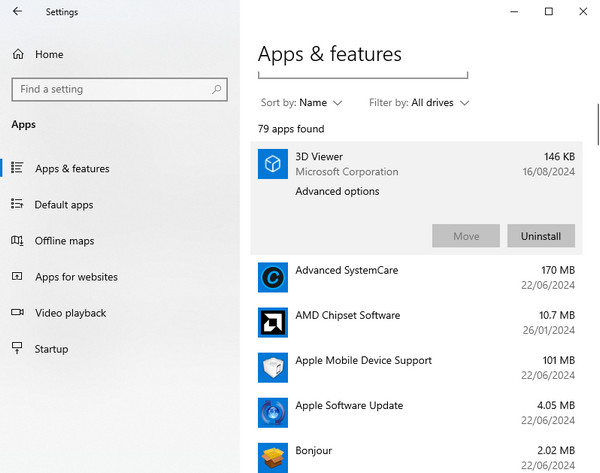Screen dimensions: 600x473
Task: Select the Apple Mobile Device Support name
Action: point(364,360)
